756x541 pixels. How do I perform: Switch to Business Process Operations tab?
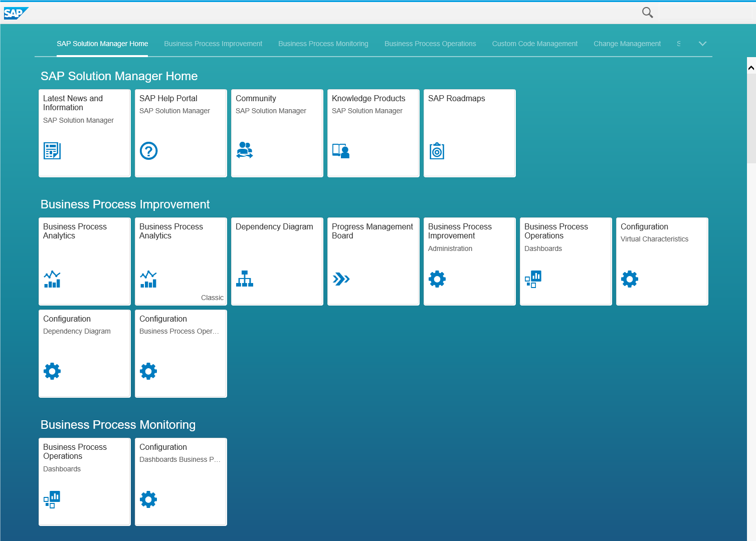430,44
